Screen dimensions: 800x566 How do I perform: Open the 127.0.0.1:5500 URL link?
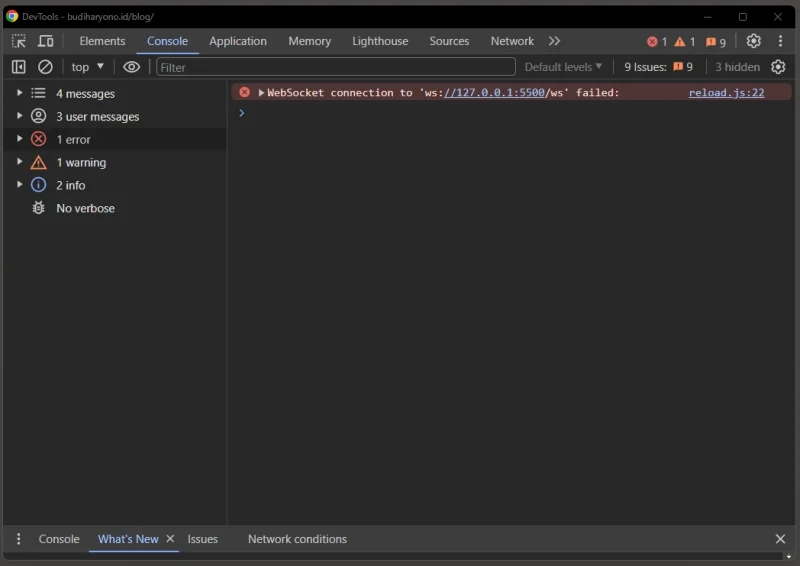pos(494,92)
